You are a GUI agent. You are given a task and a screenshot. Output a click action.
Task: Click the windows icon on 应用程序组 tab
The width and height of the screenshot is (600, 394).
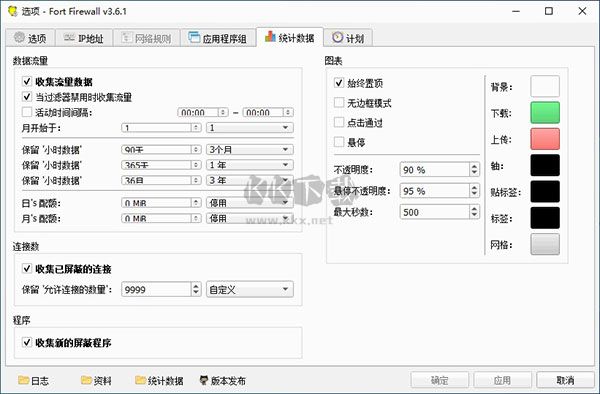tap(194, 37)
